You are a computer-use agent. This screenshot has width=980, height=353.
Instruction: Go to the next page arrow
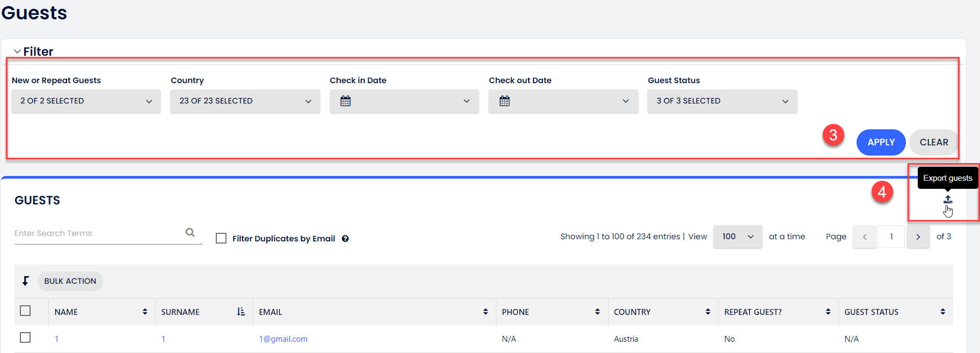(918, 237)
